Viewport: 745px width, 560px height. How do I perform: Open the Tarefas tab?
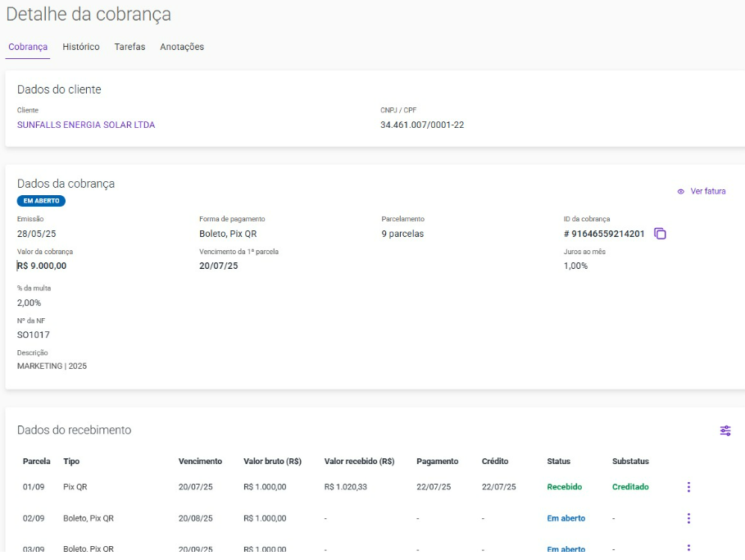coord(129,47)
